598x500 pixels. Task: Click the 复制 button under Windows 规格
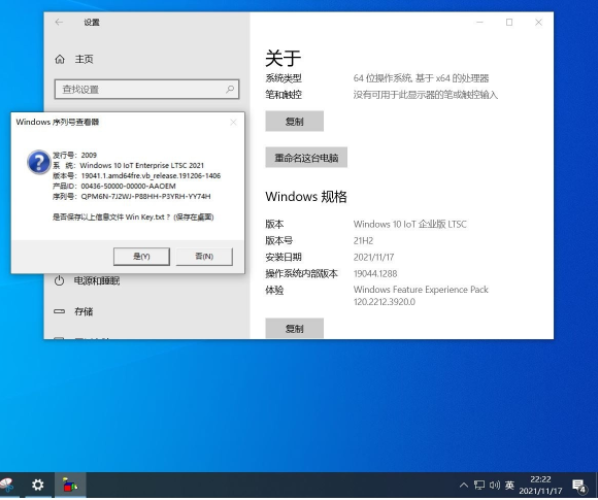294,328
